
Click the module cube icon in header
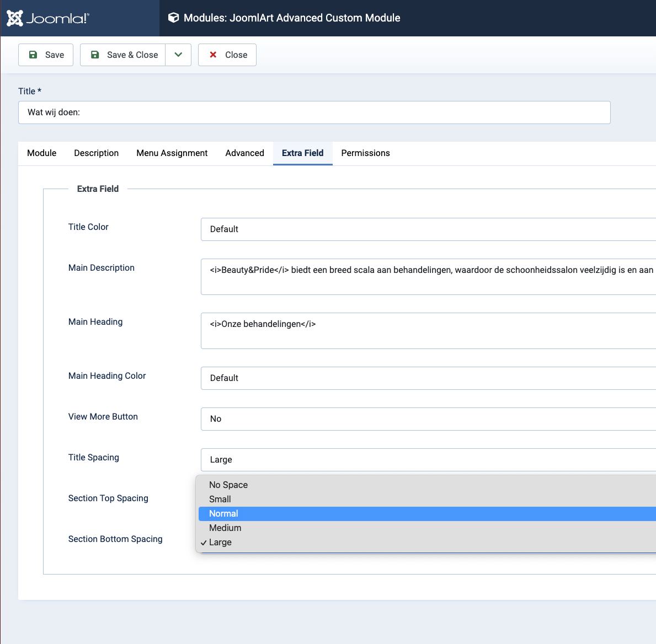[173, 18]
